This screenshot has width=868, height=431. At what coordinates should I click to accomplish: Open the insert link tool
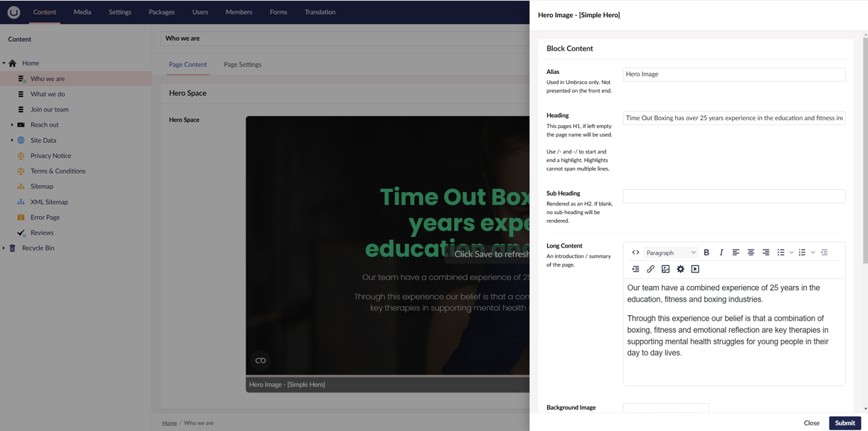(x=650, y=269)
